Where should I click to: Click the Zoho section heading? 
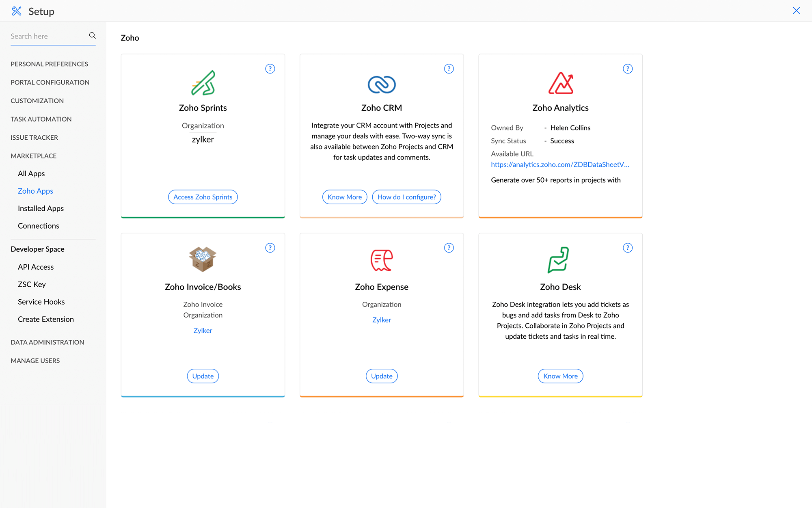coord(130,38)
